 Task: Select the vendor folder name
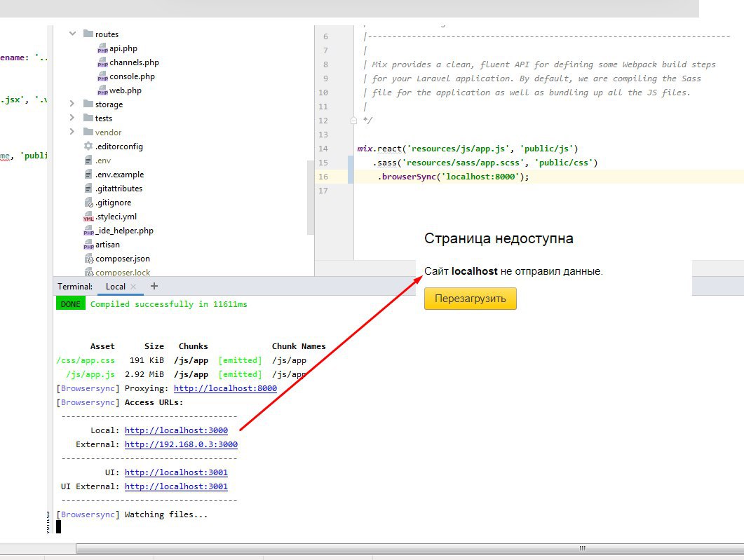pyautogui.click(x=108, y=132)
